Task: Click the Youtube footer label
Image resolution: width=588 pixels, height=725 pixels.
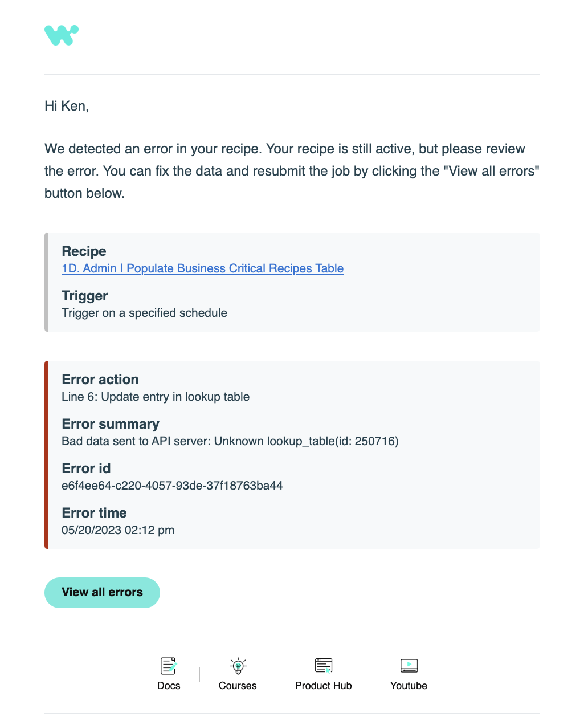Action: [x=409, y=686]
